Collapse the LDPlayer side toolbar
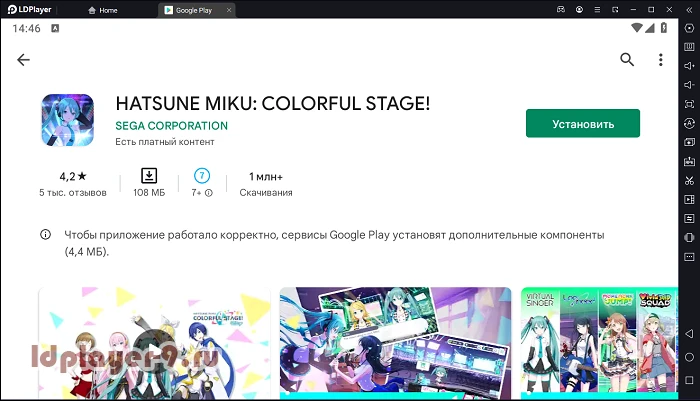 click(x=689, y=9)
